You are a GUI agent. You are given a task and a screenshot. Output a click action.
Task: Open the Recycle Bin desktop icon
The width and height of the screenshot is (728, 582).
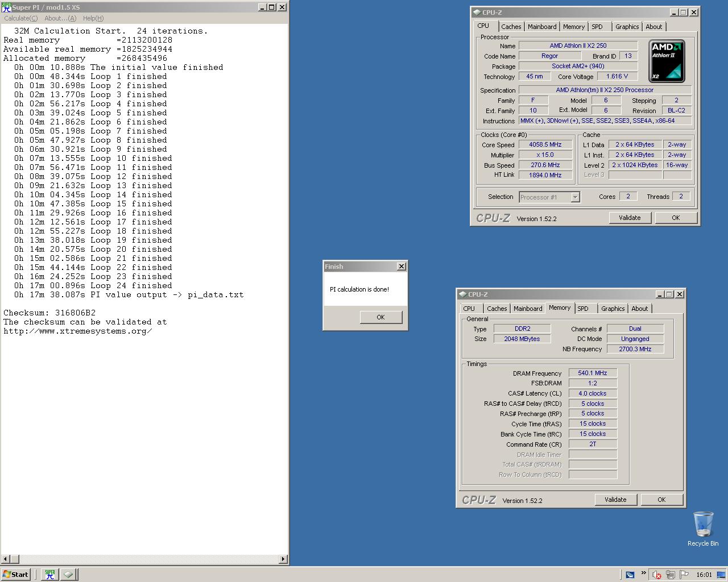703,529
